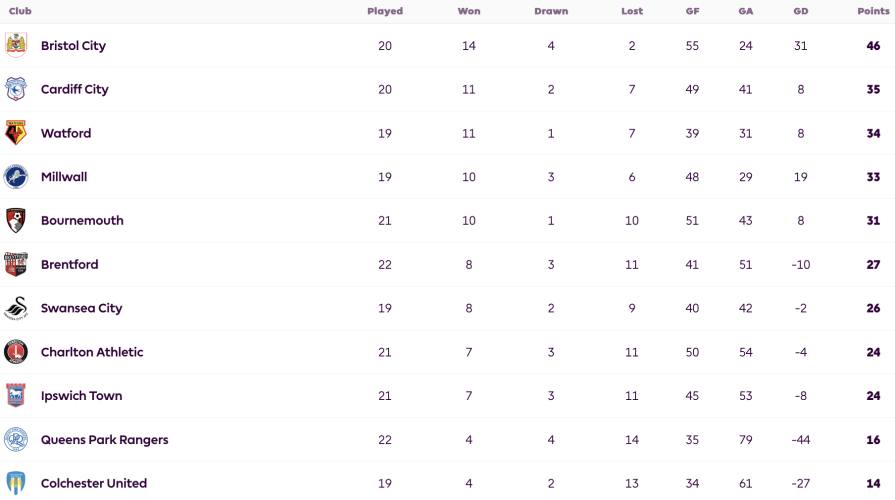Click the GD column header
Image resolution: width=895 pixels, height=500 pixels.
click(801, 11)
